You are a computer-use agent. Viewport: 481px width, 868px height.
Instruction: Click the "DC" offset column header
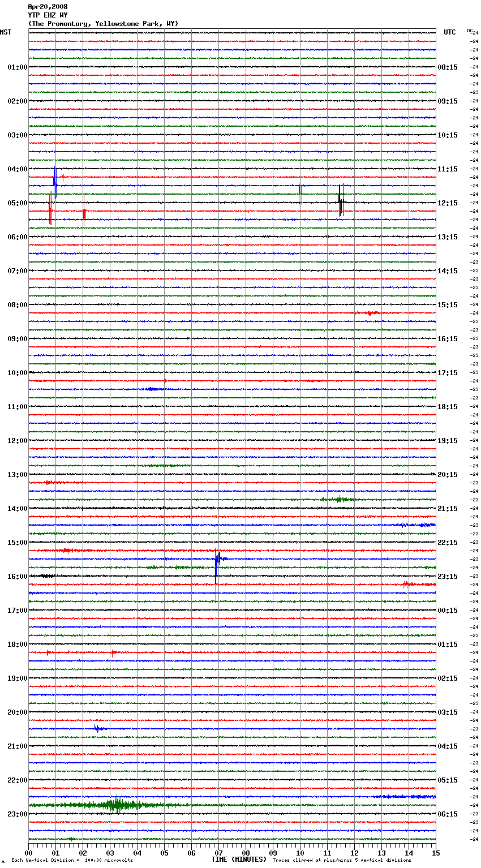(x=470, y=31)
